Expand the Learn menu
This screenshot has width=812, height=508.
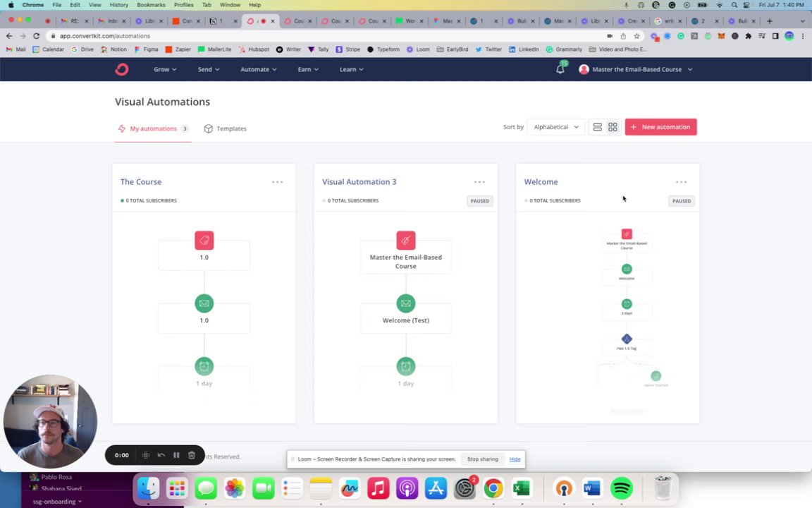pos(352,69)
